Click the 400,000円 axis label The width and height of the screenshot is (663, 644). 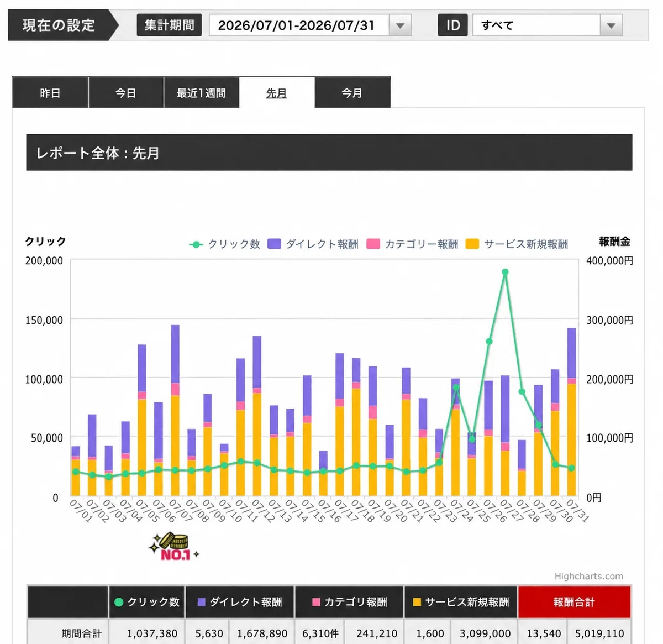pyautogui.click(x=610, y=261)
